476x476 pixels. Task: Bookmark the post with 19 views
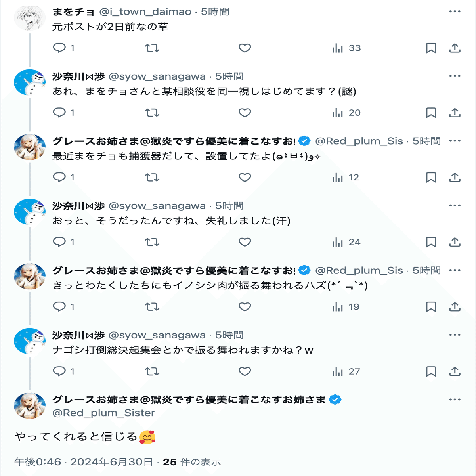431,307
